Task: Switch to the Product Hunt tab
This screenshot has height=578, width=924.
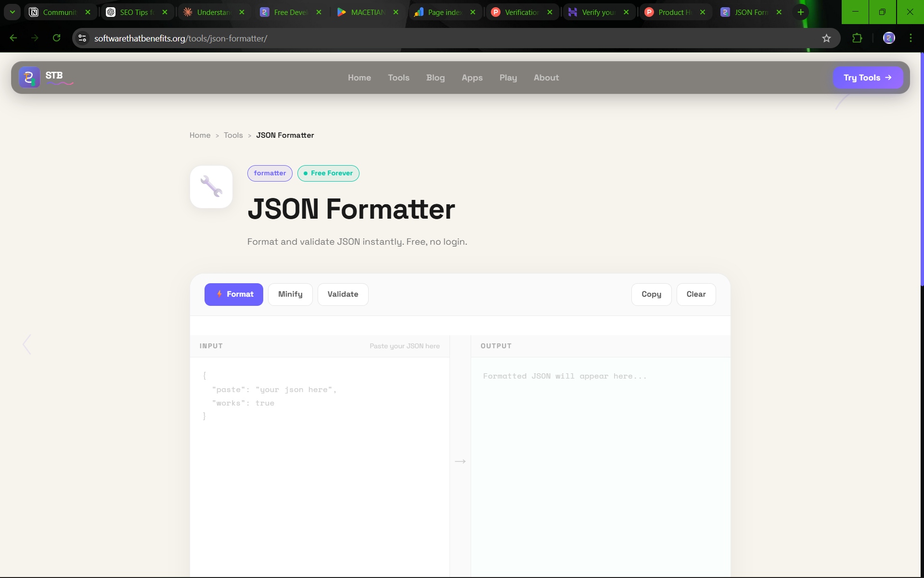Action: click(x=671, y=12)
